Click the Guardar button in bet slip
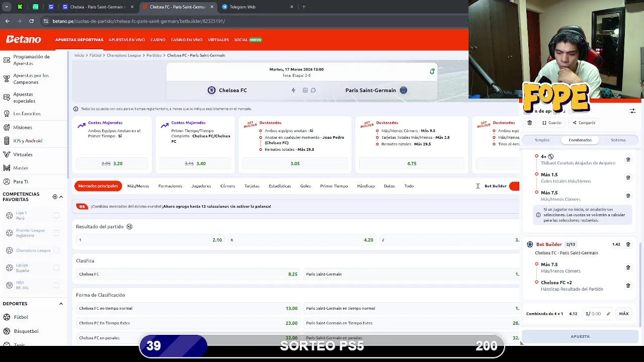 click(x=552, y=123)
